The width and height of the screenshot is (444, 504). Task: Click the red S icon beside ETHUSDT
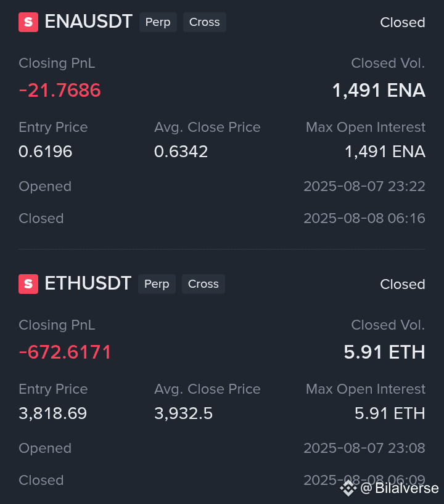pyautogui.click(x=28, y=284)
